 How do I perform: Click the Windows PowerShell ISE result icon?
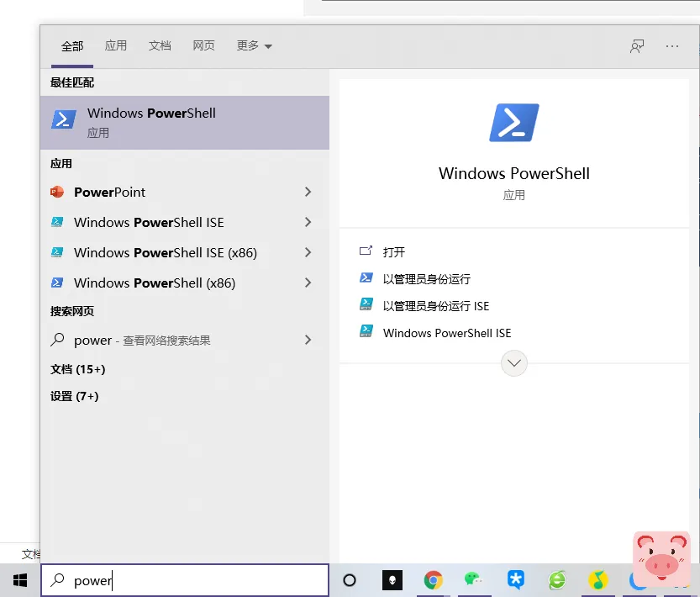click(57, 222)
